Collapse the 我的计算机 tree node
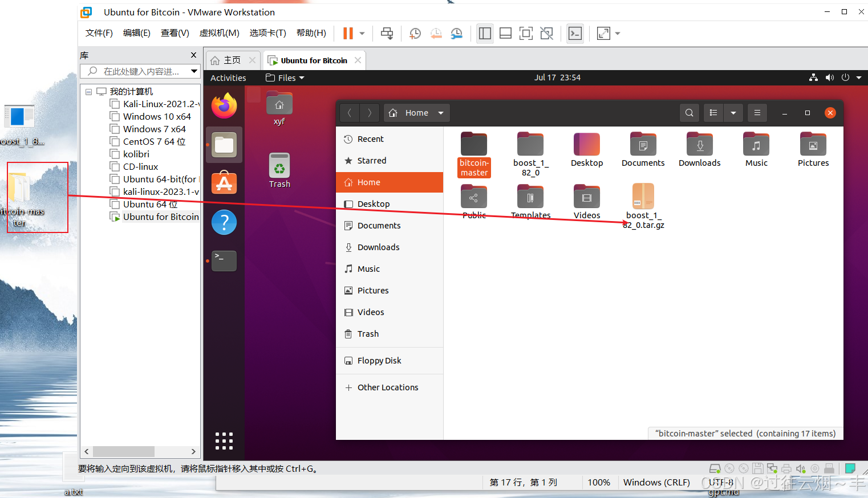Screen dimensions: 868x498 88,91
